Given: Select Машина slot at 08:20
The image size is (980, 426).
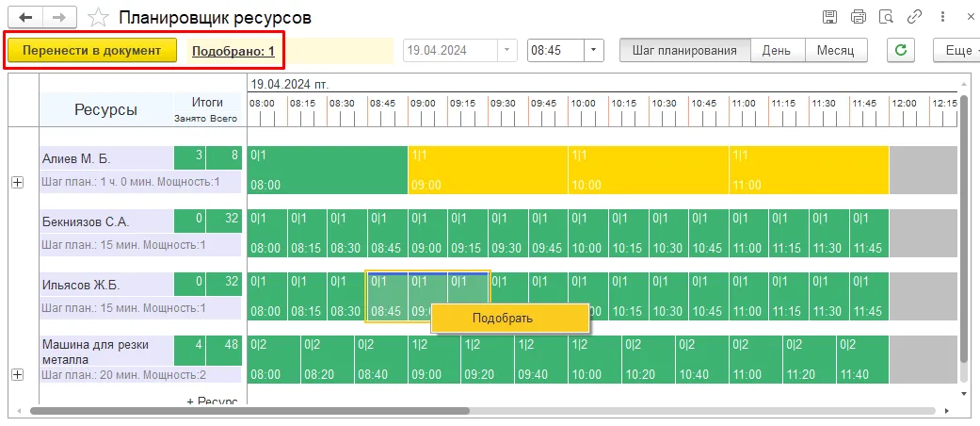Looking at the screenshot, I should 327,360.
